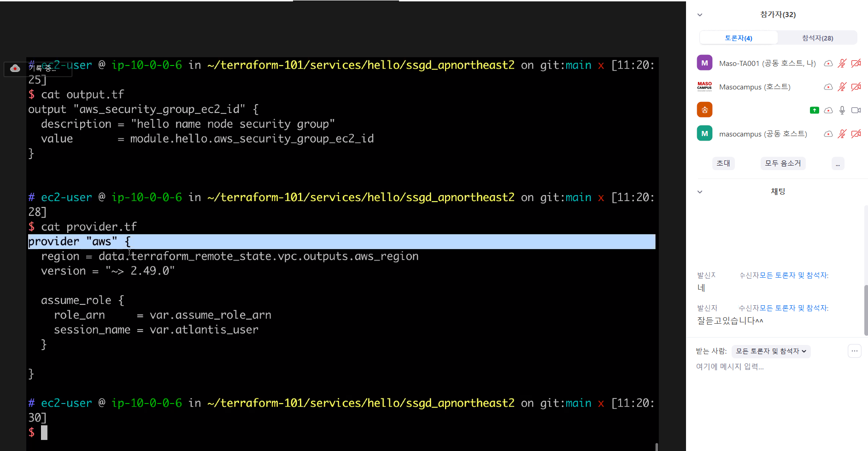Click the Masocampus host logo avatar

(x=704, y=87)
